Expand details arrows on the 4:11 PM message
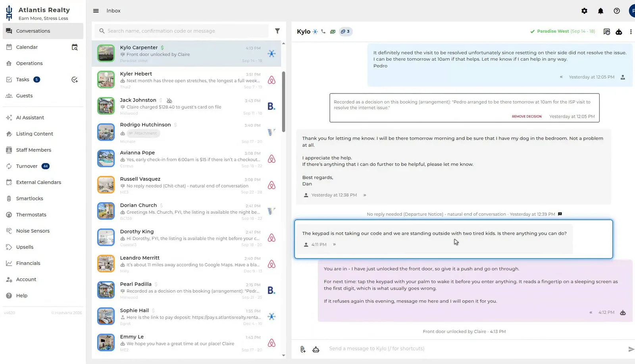This screenshot has height=364, width=635. tap(334, 245)
